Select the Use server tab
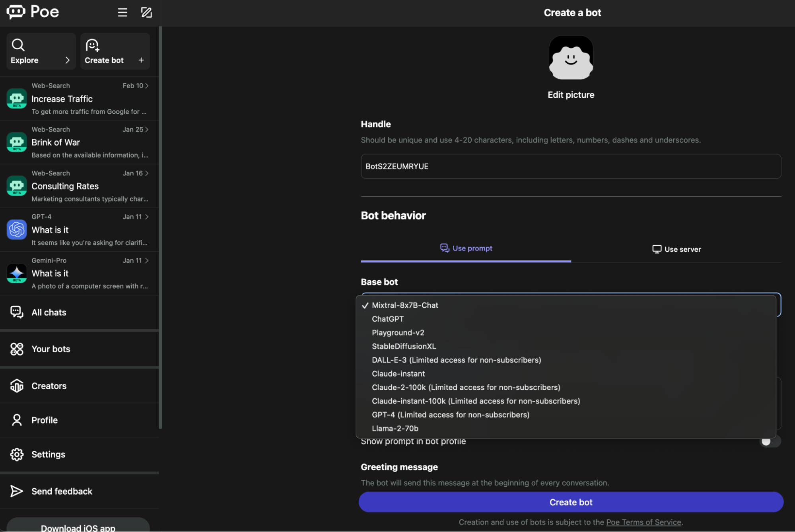 676,249
